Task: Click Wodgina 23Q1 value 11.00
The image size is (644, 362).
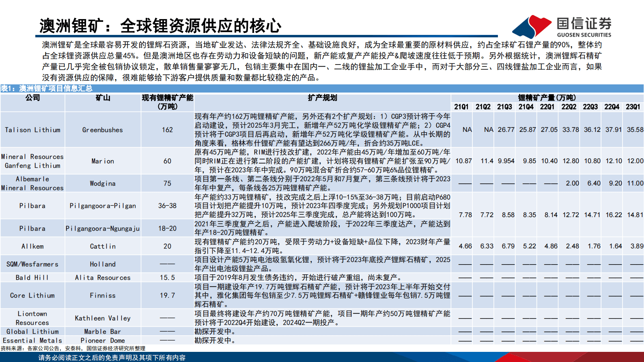Action: point(635,183)
